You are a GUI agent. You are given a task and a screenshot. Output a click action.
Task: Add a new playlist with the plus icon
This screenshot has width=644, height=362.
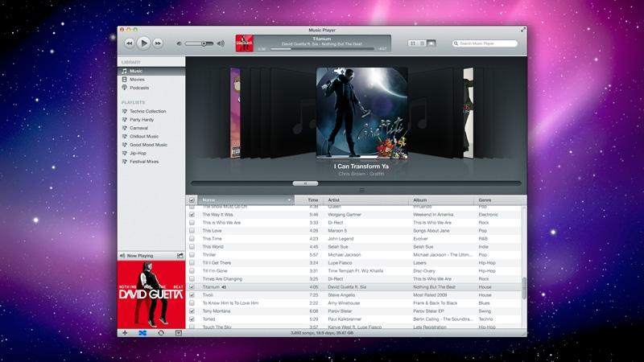pyautogui.click(x=125, y=332)
